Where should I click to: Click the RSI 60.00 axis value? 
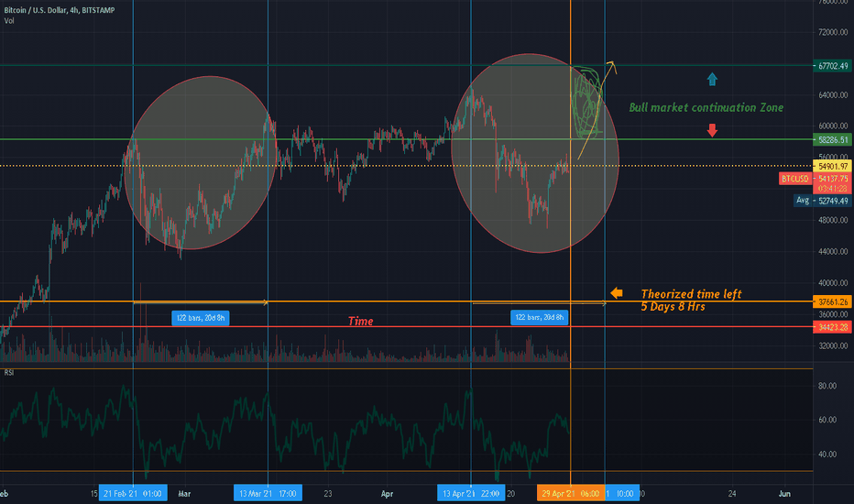pos(827,420)
